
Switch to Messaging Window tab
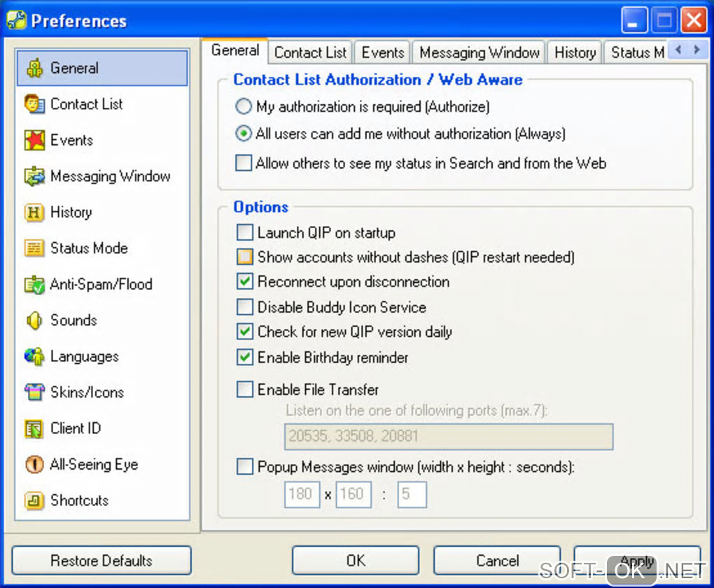pyautogui.click(x=479, y=52)
